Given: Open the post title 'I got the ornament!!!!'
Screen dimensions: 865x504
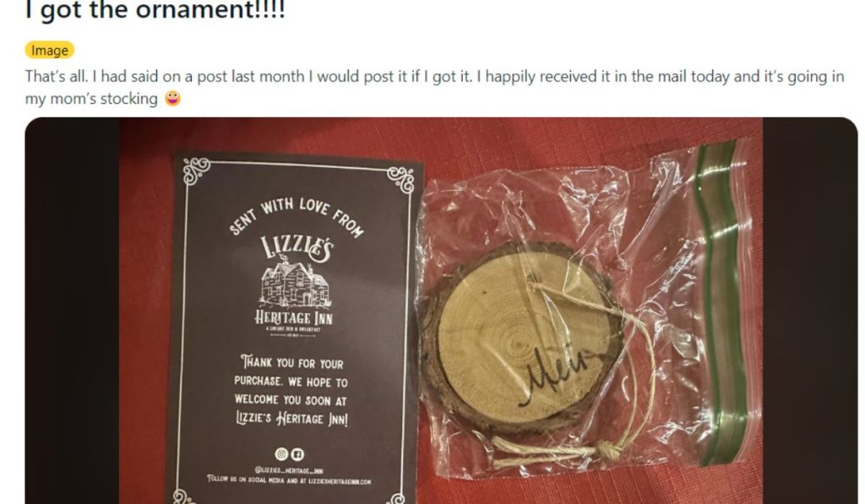Looking at the screenshot, I should coord(155,10).
